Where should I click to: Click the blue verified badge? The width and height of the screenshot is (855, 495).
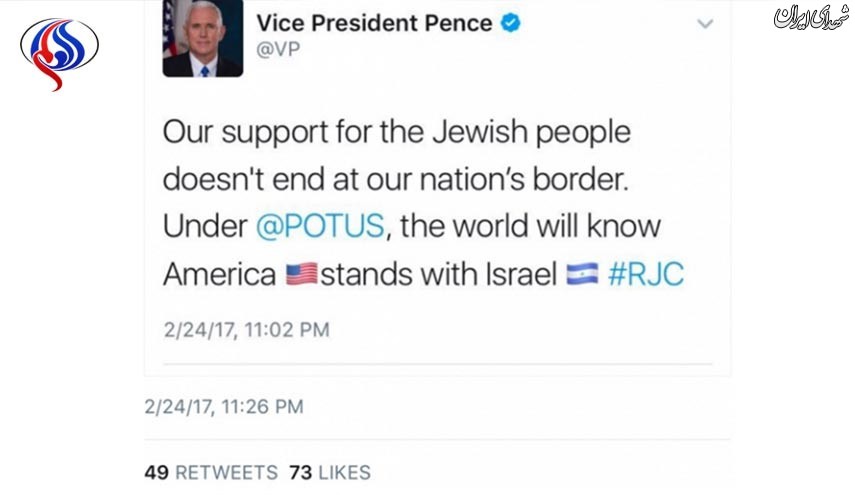click(x=513, y=22)
